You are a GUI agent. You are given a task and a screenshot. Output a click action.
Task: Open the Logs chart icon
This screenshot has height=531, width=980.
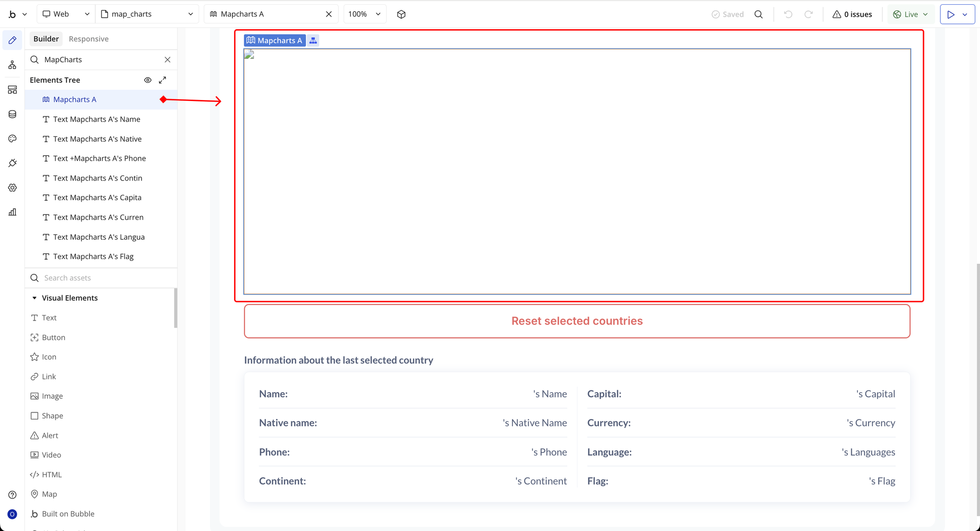pos(12,212)
